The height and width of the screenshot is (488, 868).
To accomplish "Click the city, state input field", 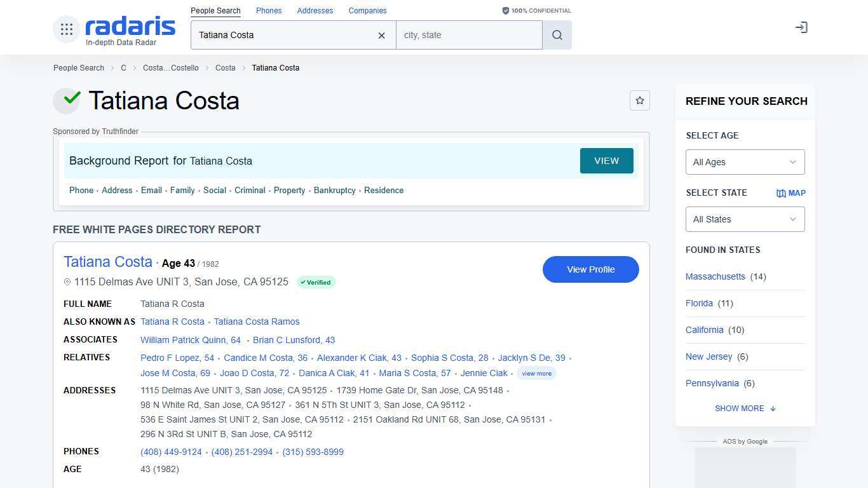I will click(x=469, y=35).
